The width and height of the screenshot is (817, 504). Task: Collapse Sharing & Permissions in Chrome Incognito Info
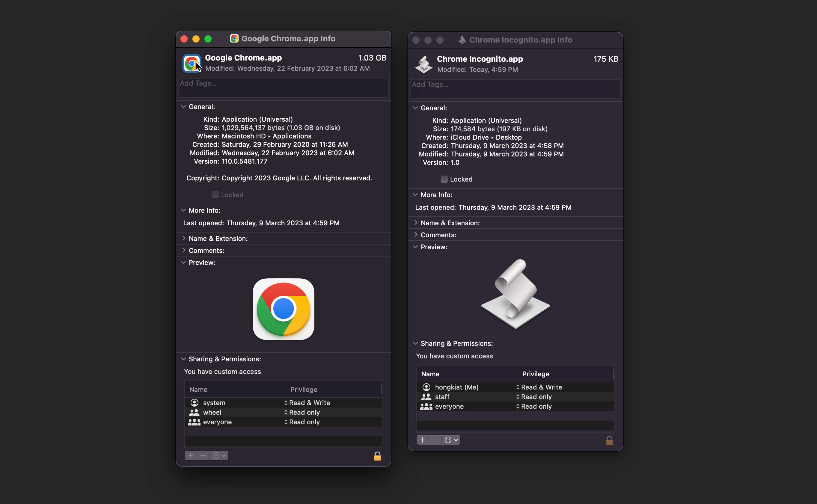(415, 343)
